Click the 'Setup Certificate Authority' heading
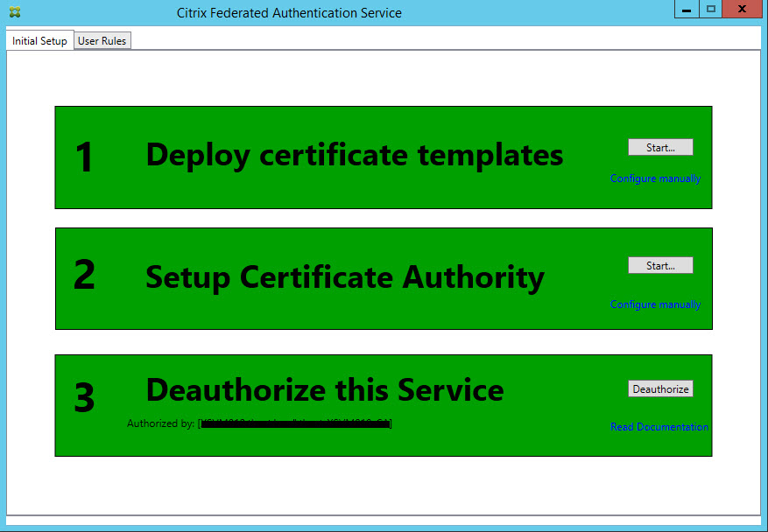768x532 pixels. tap(345, 278)
